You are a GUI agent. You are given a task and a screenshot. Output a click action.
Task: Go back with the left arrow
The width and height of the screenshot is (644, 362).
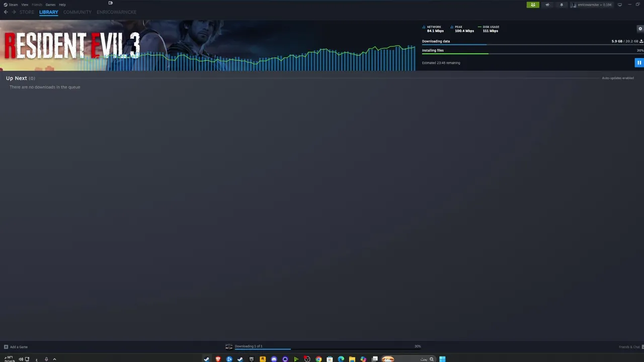(x=6, y=12)
